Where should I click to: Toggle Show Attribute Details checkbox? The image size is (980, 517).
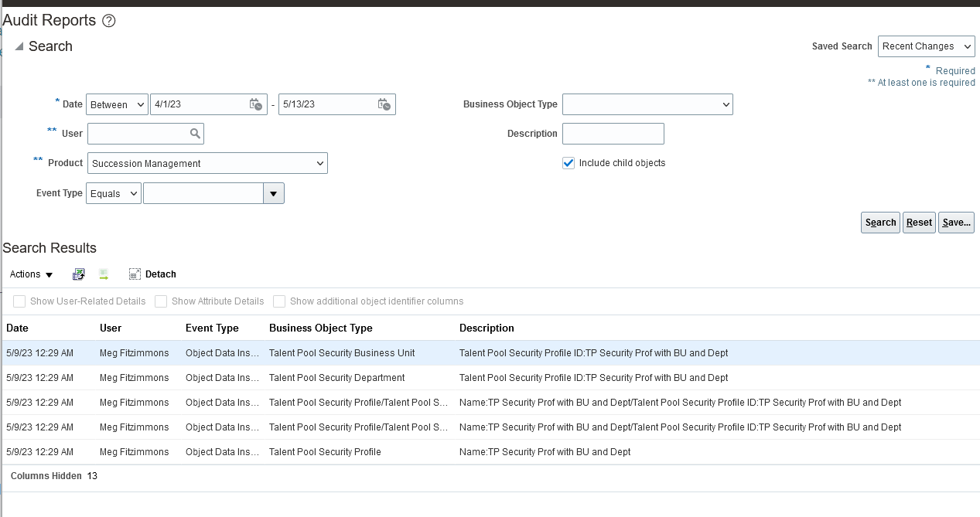[x=161, y=301]
